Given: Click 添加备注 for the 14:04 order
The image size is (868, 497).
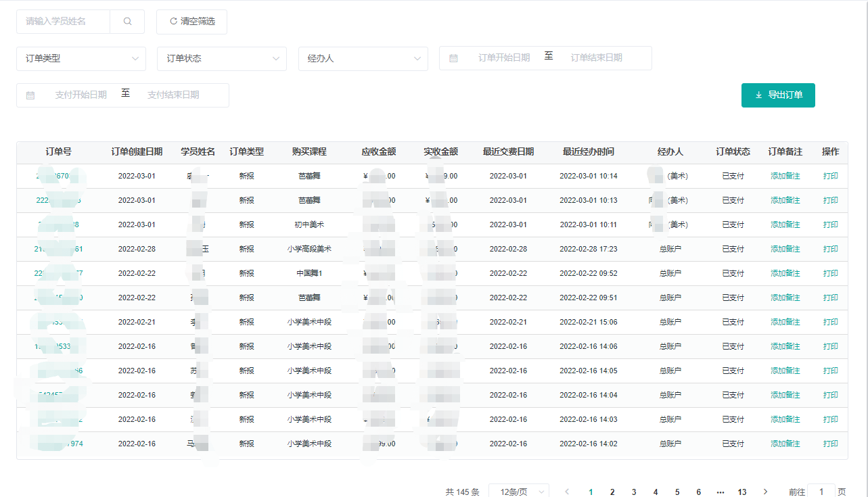Looking at the screenshot, I should [x=785, y=396].
